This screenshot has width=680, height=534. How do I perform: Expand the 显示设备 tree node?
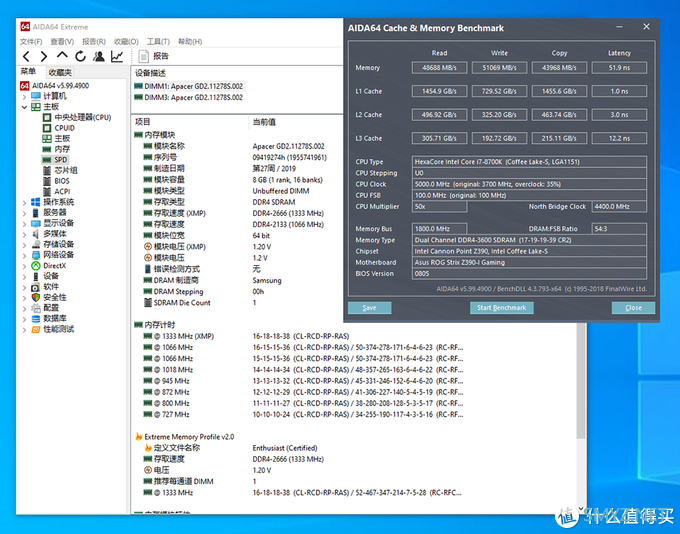pyautogui.click(x=24, y=223)
